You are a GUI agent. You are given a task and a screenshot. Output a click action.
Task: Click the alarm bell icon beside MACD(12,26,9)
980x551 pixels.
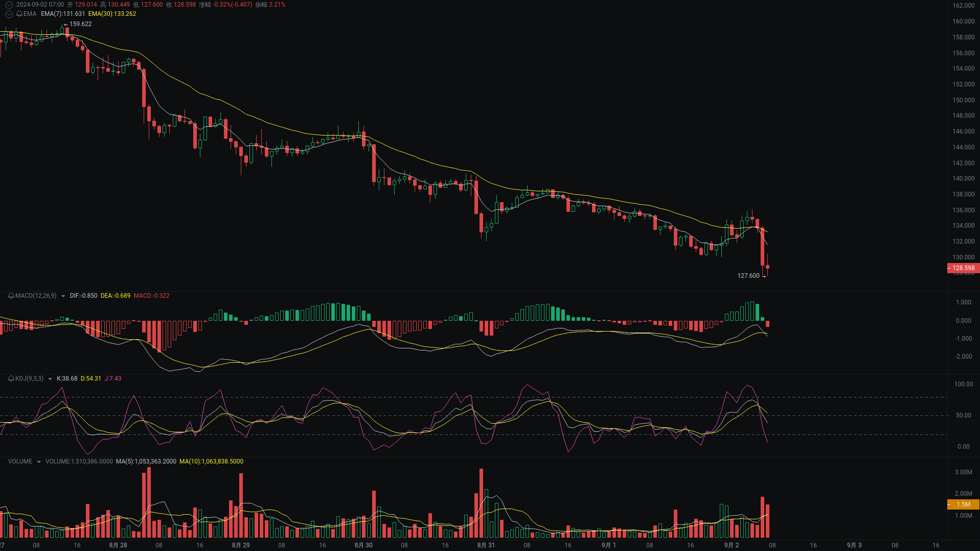point(11,296)
